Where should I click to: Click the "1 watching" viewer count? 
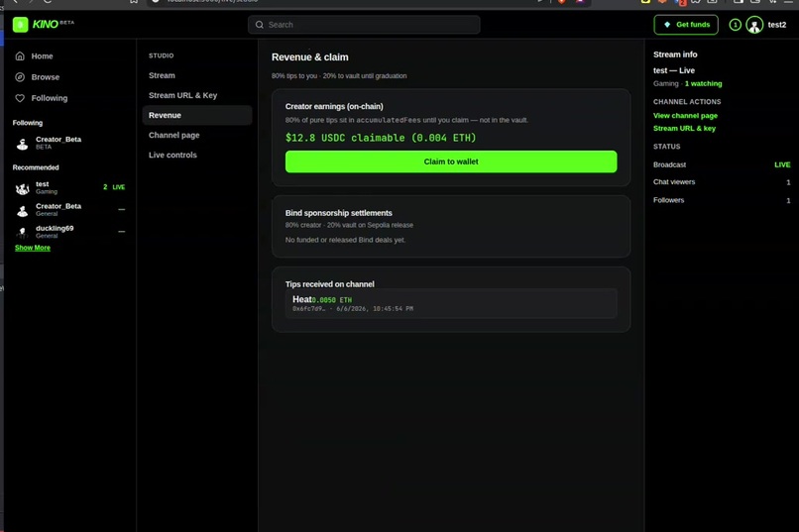[x=703, y=83]
